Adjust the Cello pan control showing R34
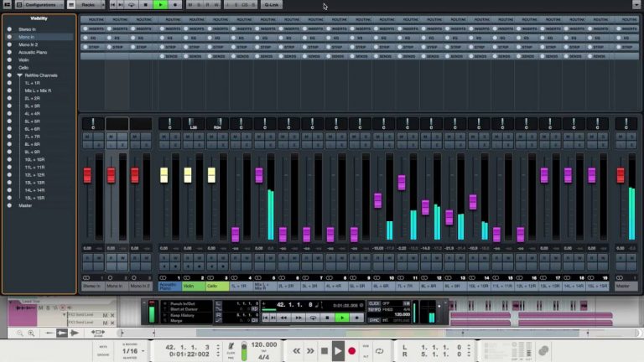 click(x=217, y=123)
